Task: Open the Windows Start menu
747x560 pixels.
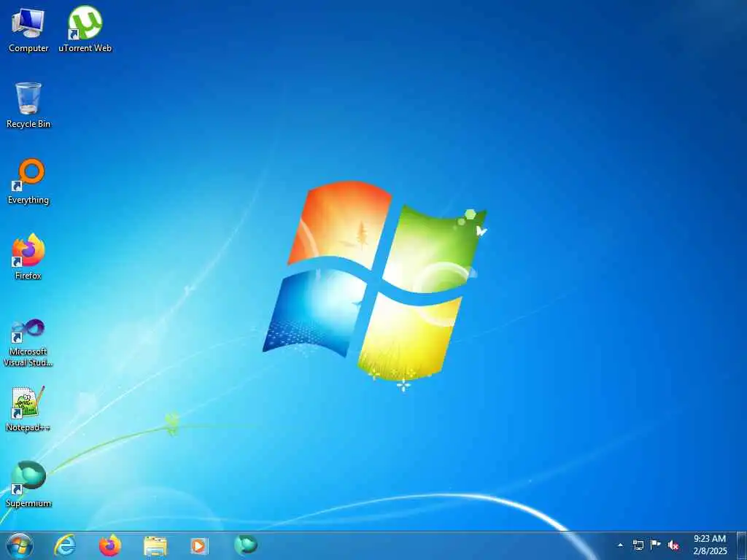Action: (20, 545)
